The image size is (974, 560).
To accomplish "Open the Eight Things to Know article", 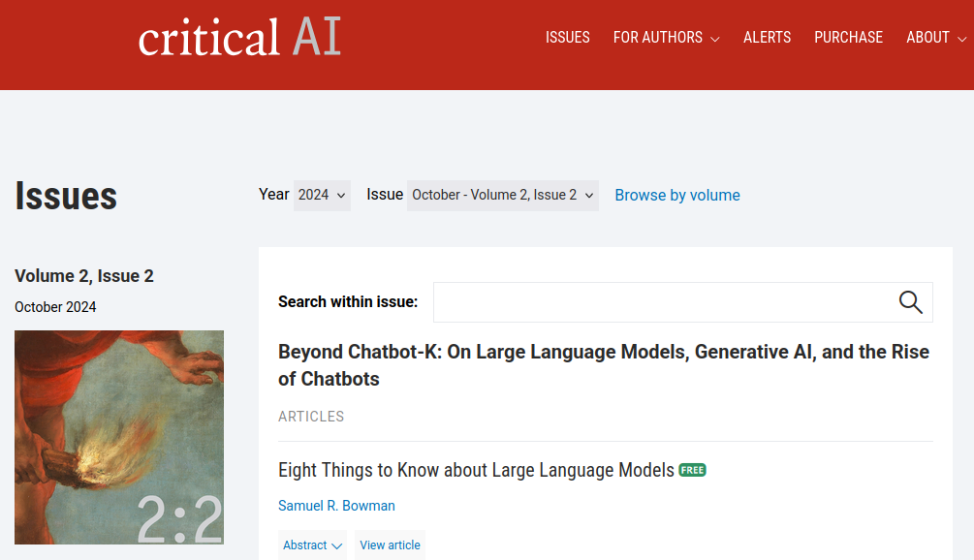I will pos(476,470).
